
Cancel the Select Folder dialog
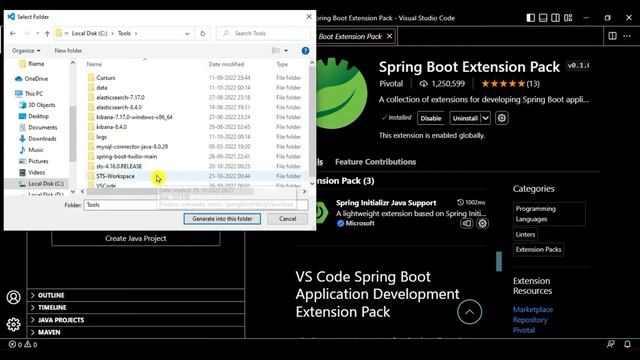[x=287, y=219]
